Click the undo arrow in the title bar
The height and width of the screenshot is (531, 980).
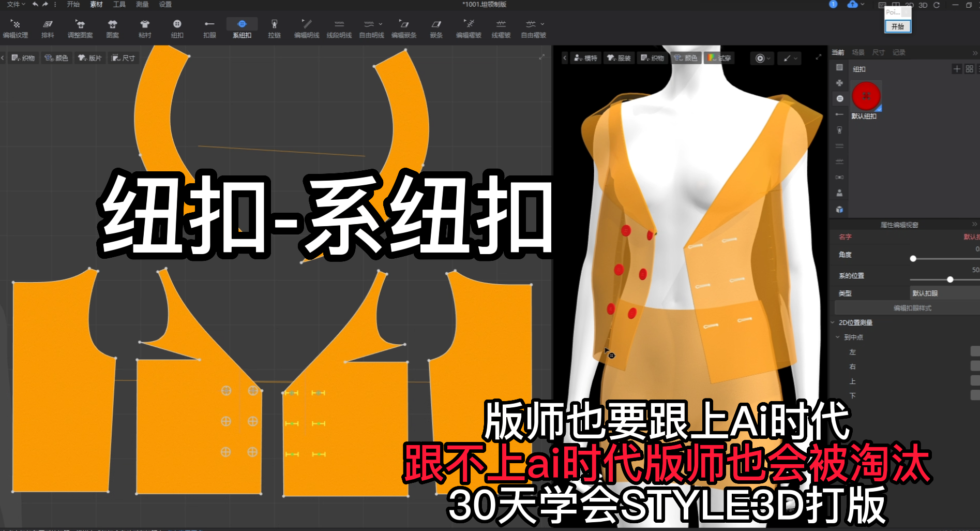[35, 4]
